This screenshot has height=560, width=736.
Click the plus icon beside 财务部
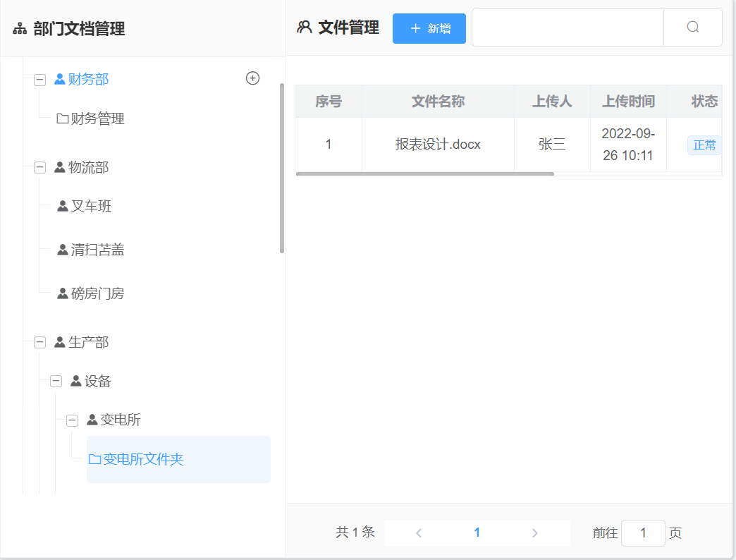252,78
